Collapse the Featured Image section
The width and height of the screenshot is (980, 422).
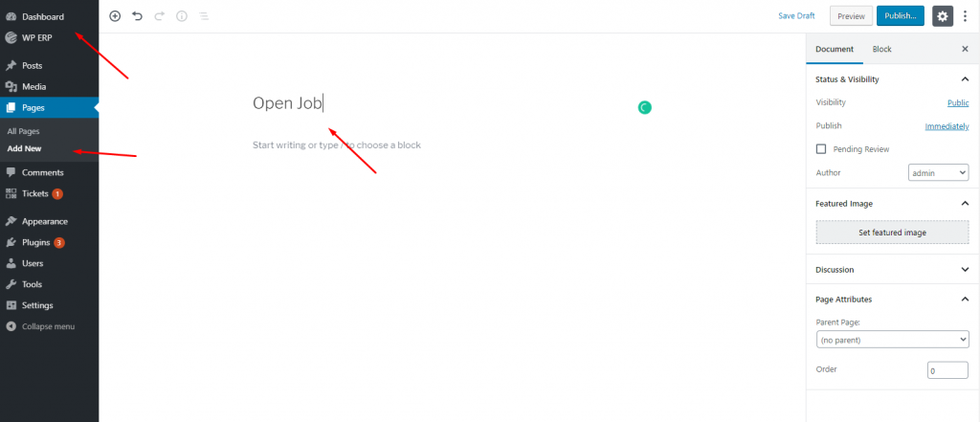[x=965, y=203]
